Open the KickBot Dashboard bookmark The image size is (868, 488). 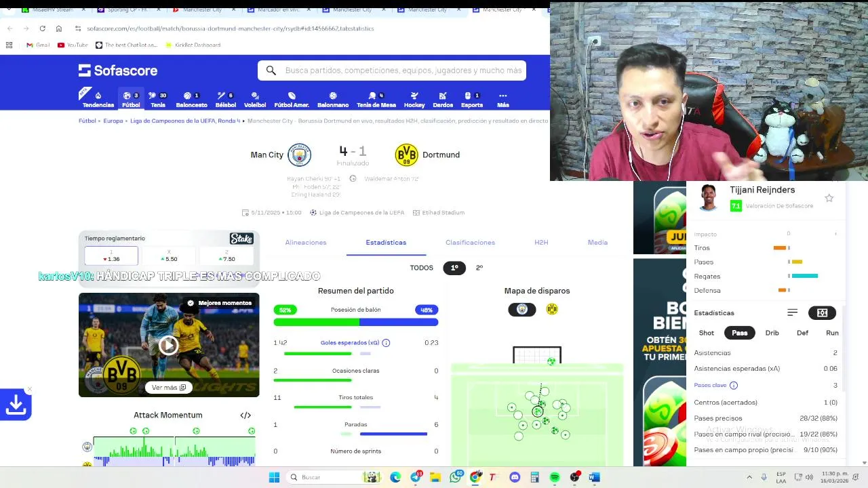193,45
